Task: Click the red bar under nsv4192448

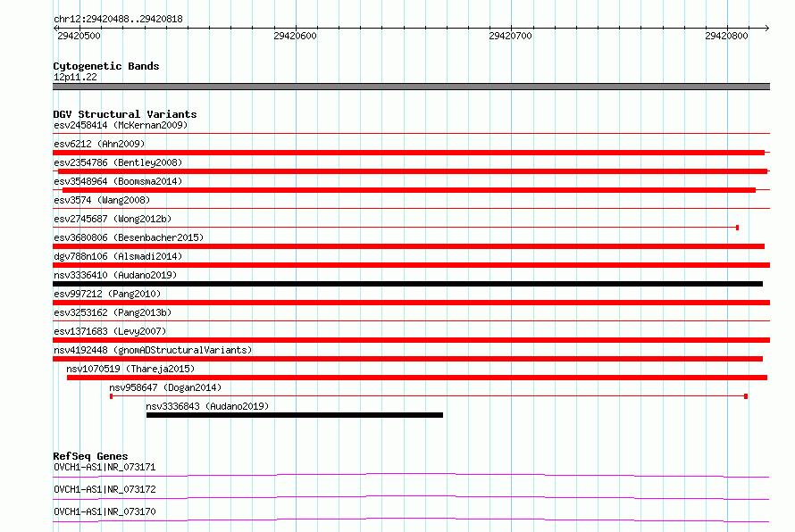Action: click(407, 359)
